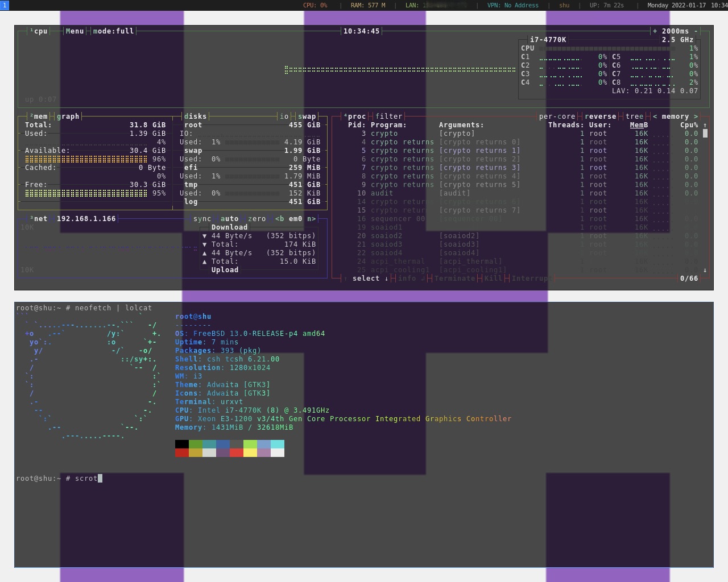Click the RAM: 577 M status entry
Screen dimensions: 728x582
(368, 5)
